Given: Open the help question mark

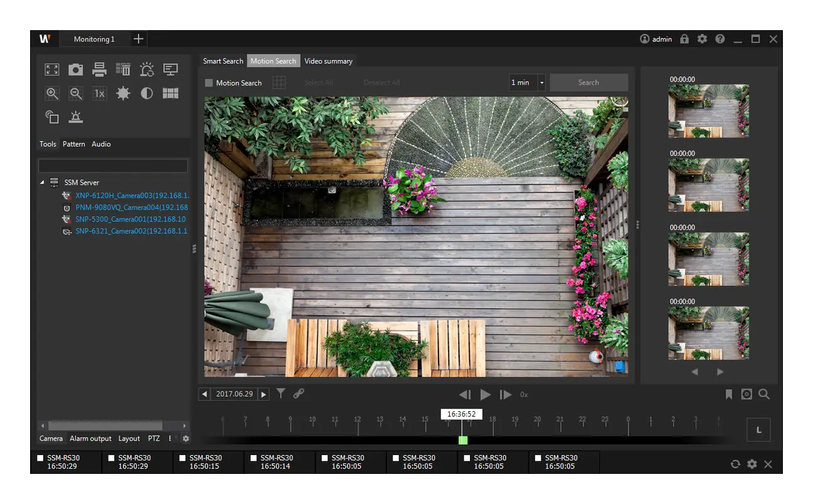Looking at the screenshot, I should [x=720, y=39].
